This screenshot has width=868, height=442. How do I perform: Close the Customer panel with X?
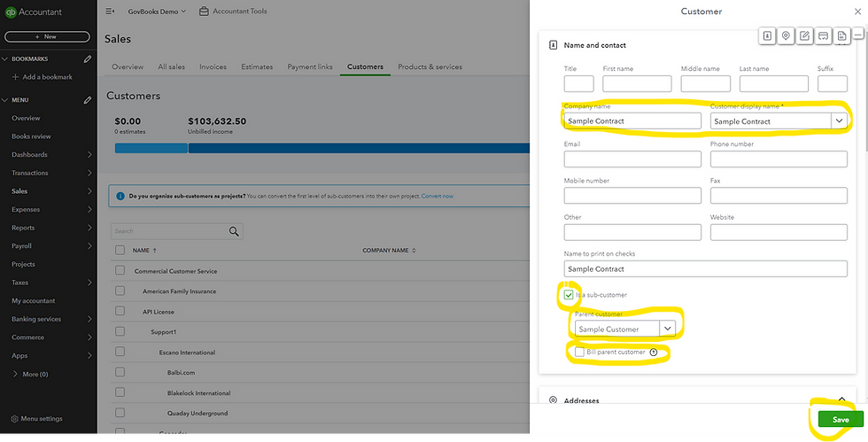[857, 12]
